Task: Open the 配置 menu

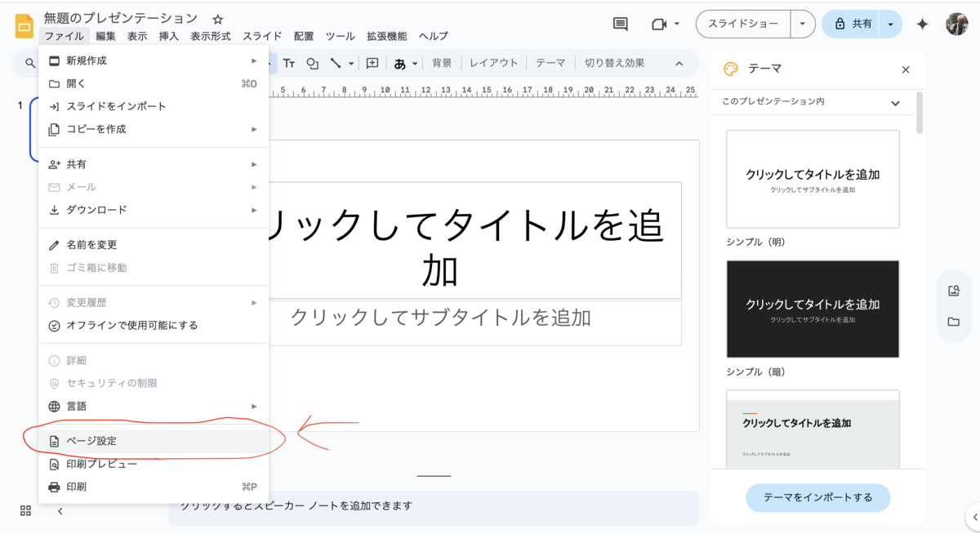Action: point(304,37)
